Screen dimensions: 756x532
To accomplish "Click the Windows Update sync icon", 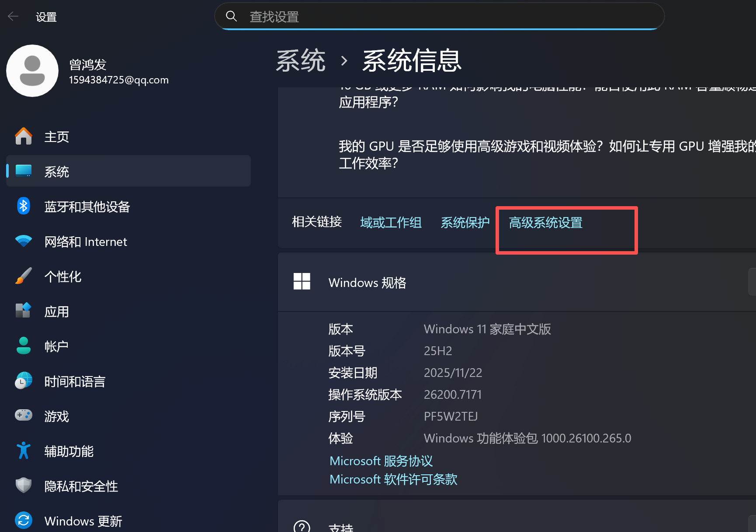I will tap(24, 521).
